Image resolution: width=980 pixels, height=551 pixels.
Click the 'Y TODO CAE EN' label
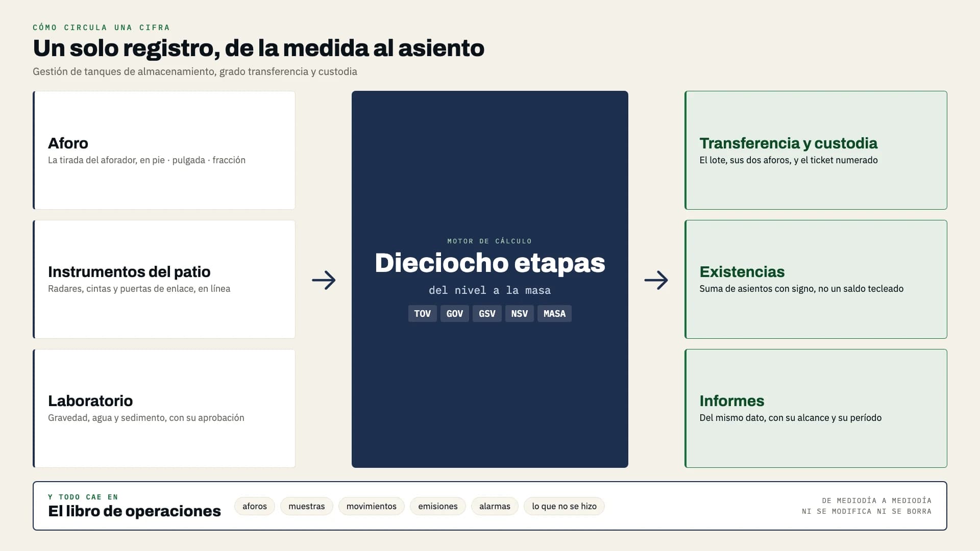[83, 497]
